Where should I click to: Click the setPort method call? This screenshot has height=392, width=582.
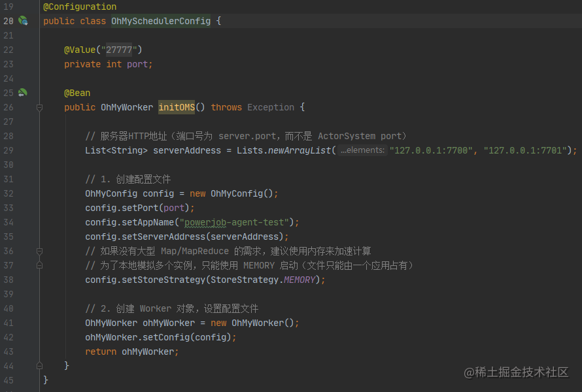pos(141,208)
